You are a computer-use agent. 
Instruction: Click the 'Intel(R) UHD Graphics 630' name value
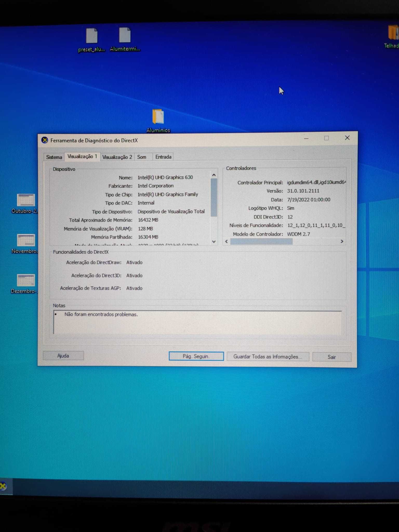pos(165,177)
